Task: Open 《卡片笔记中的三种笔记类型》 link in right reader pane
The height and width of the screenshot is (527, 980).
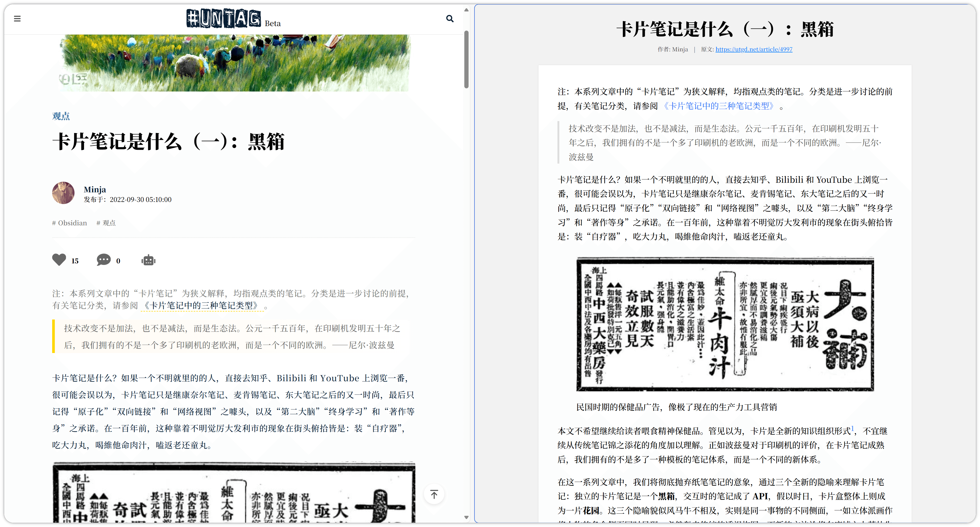Action: pos(719,106)
